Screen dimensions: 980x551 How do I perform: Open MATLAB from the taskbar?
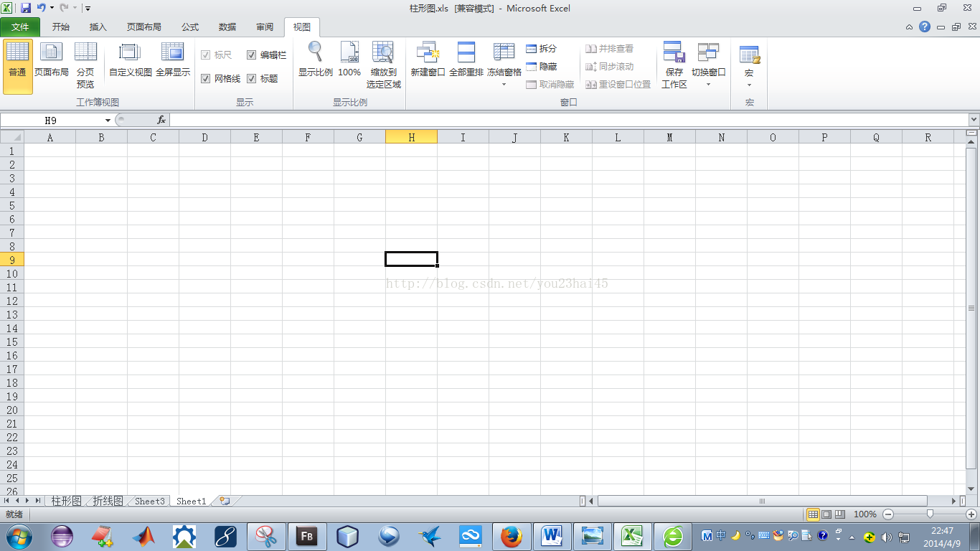pyautogui.click(x=143, y=536)
